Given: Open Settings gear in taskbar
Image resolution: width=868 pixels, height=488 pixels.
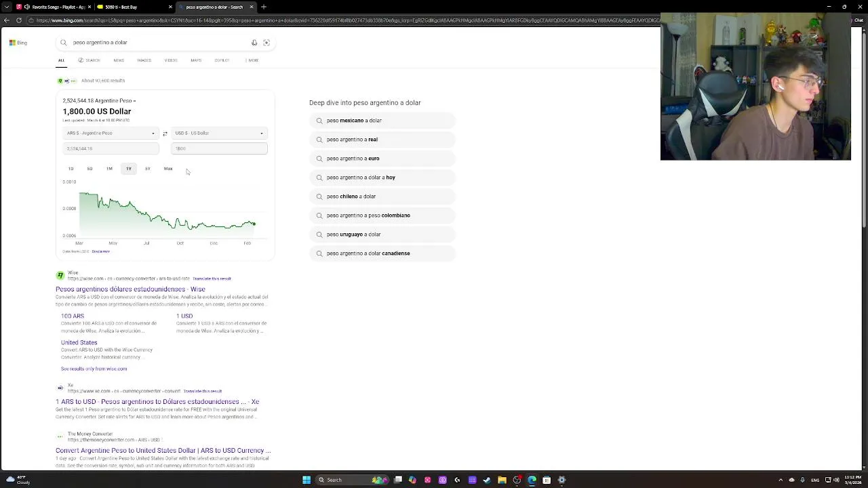Looking at the screenshot, I should (x=561, y=480).
